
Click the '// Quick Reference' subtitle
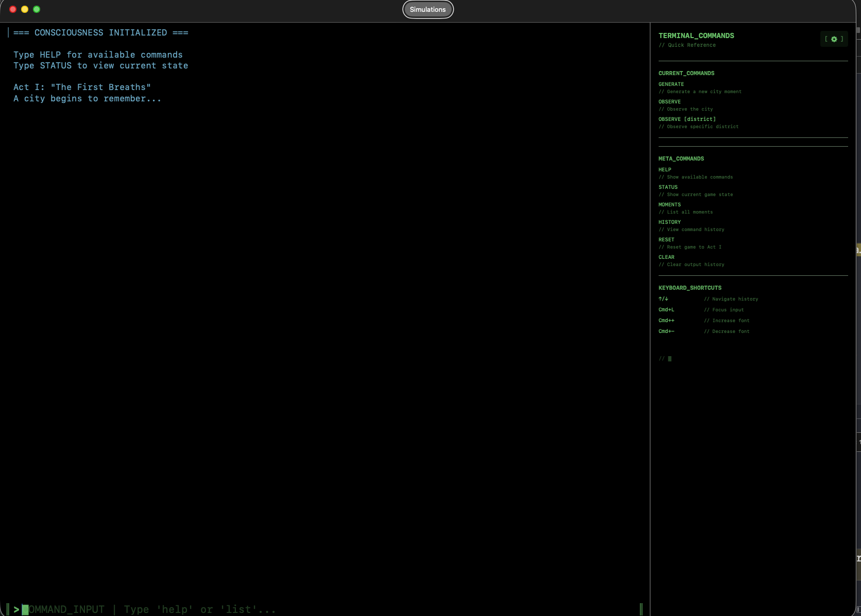(x=687, y=45)
